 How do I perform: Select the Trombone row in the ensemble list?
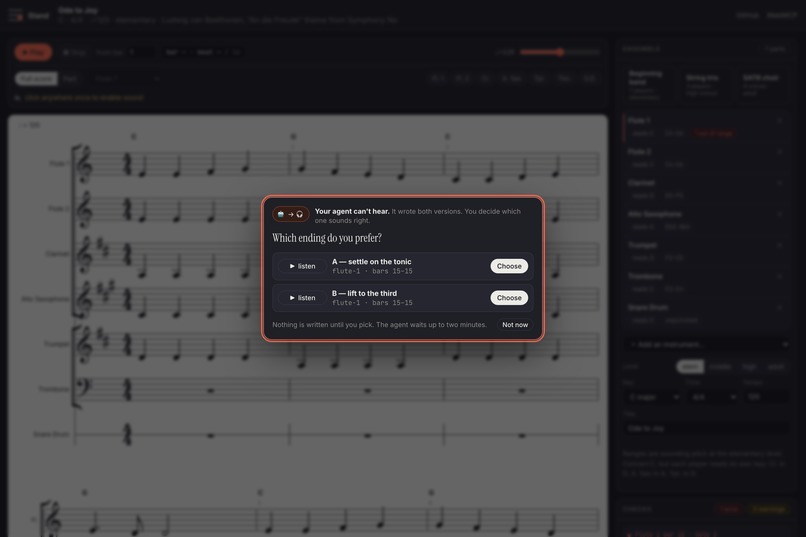(x=704, y=282)
